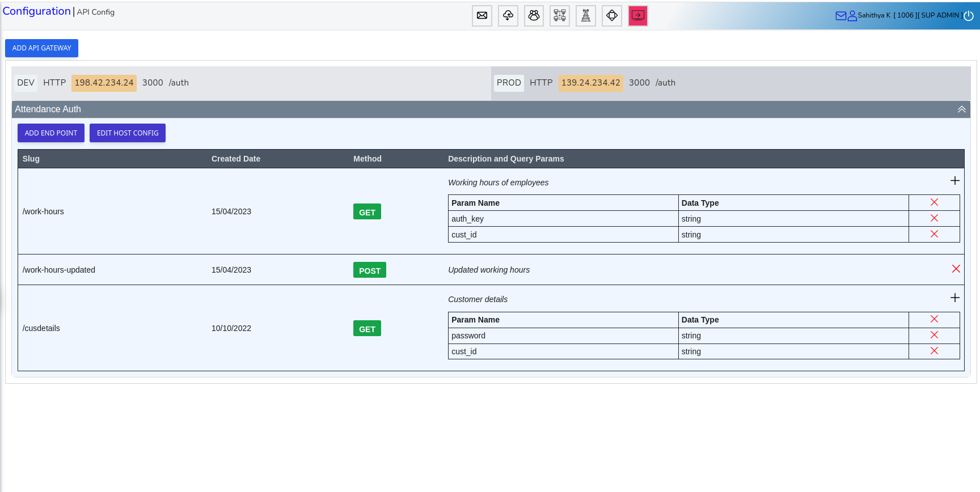980x492 pixels.
Task: Click the power logout icon
Action: (x=969, y=16)
